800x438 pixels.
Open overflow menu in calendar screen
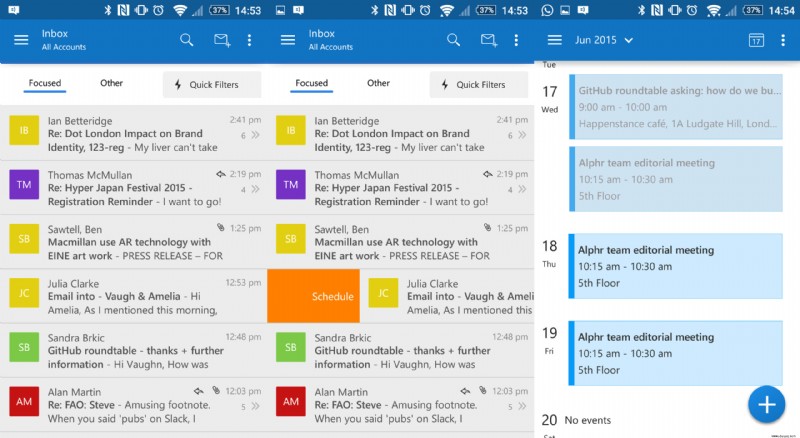783,40
